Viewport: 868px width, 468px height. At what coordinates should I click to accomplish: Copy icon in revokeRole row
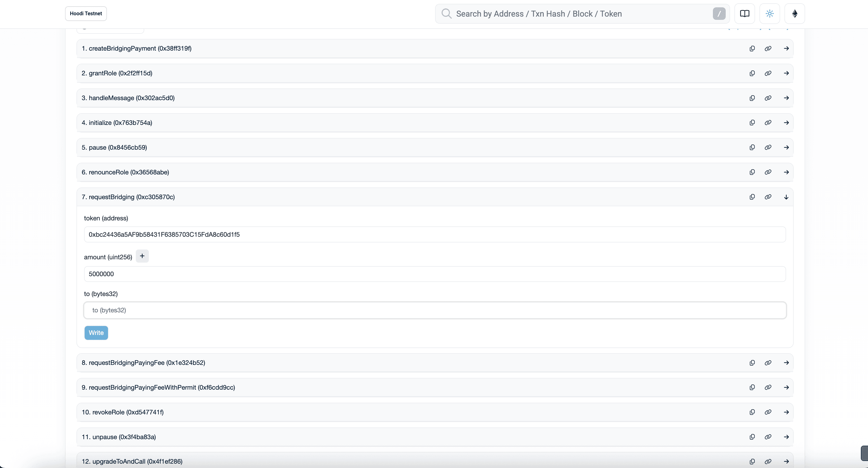[752, 412]
